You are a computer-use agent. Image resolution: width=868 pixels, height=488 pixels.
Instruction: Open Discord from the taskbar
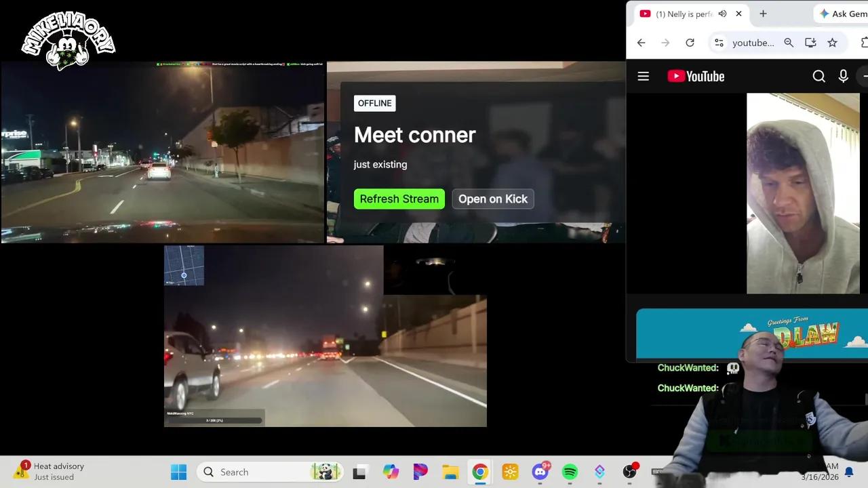click(x=540, y=472)
